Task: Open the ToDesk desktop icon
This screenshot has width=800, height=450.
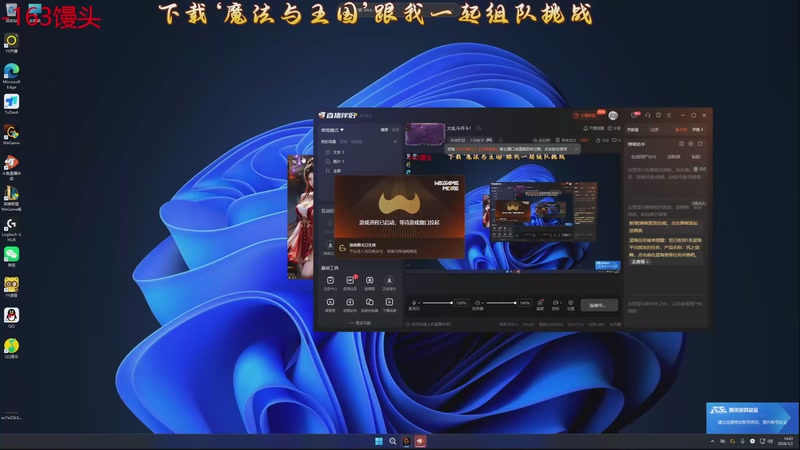Action: 11,104
